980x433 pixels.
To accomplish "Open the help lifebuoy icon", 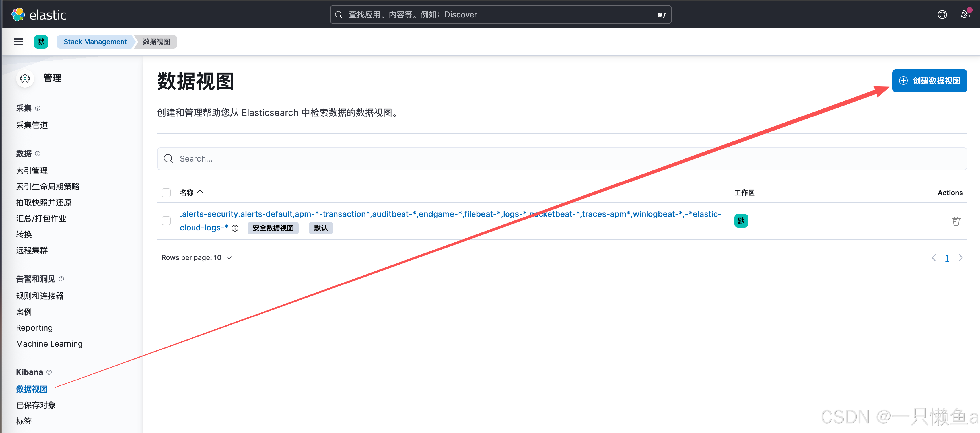I will [942, 15].
